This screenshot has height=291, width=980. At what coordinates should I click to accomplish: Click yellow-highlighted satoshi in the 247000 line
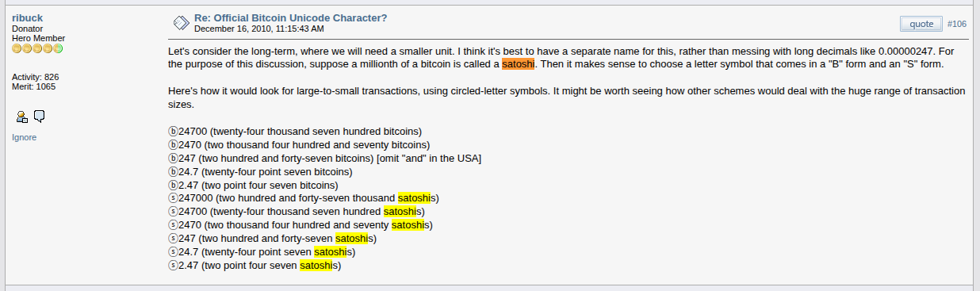[x=413, y=198]
